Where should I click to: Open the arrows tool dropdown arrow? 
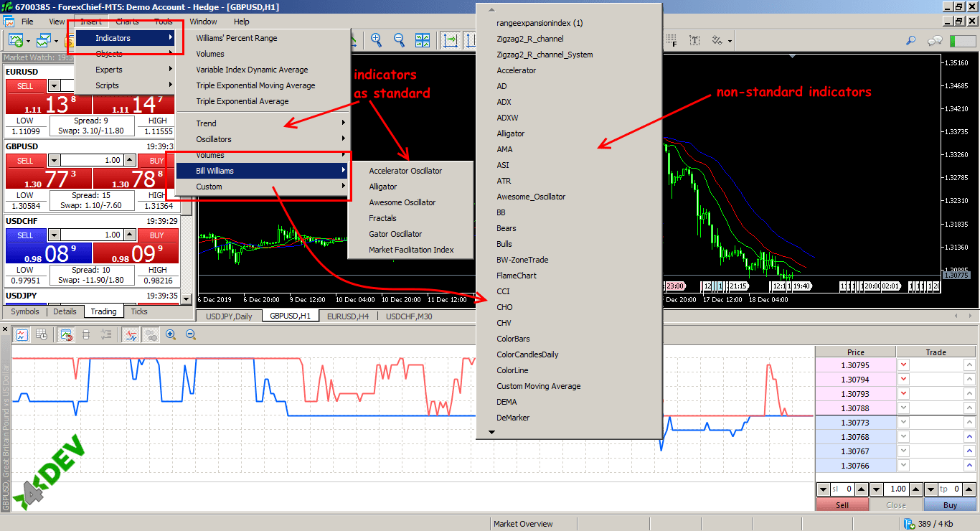(x=730, y=41)
